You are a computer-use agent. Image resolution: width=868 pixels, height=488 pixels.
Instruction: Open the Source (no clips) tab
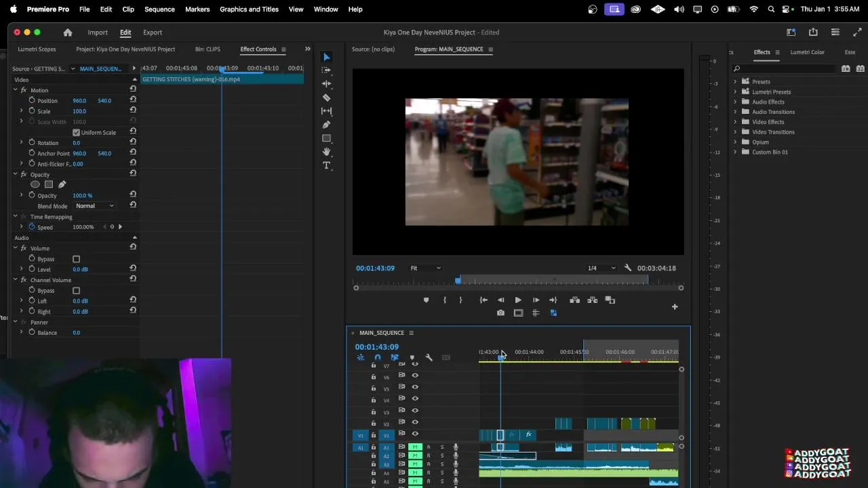point(373,49)
